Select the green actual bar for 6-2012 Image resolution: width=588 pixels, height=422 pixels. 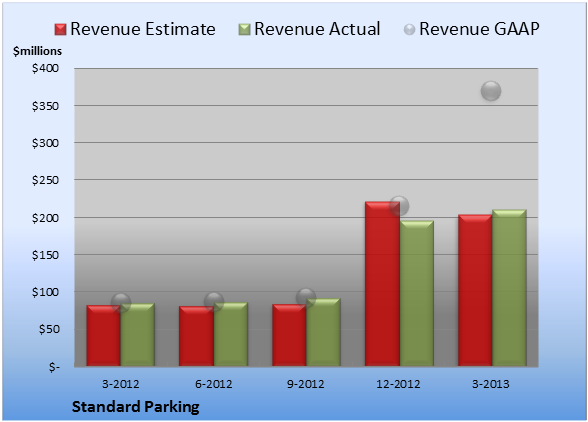click(x=231, y=334)
